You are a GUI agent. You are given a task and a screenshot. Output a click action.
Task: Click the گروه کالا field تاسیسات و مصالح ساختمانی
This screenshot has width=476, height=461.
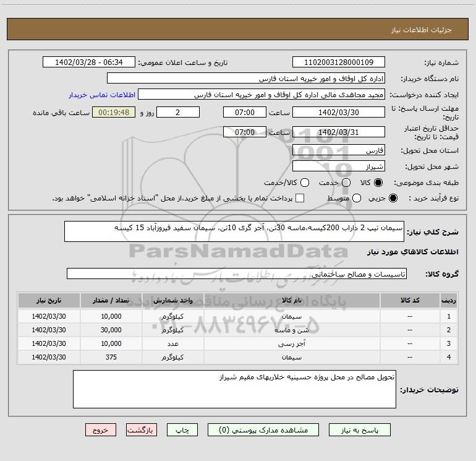pos(237,274)
